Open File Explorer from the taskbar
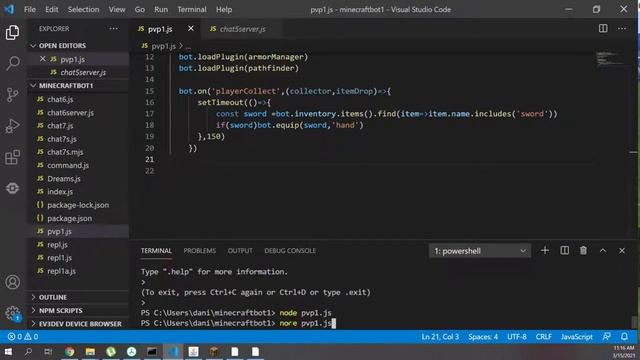640x360 pixels. tap(90, 351)
